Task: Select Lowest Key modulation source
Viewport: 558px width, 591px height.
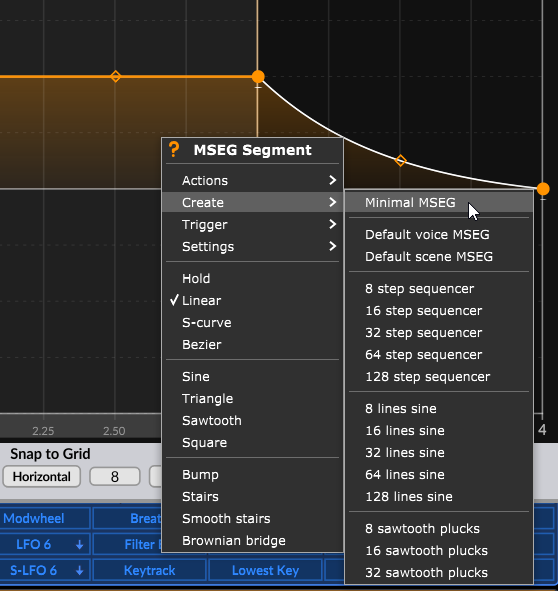Action: click(265, 570)
